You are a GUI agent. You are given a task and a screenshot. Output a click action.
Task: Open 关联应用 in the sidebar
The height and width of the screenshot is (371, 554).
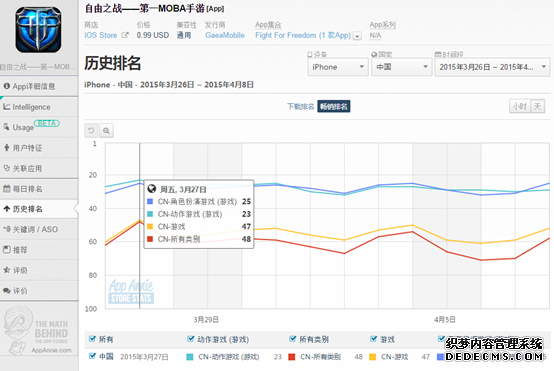pyautogui.click(x=39, y=168)
